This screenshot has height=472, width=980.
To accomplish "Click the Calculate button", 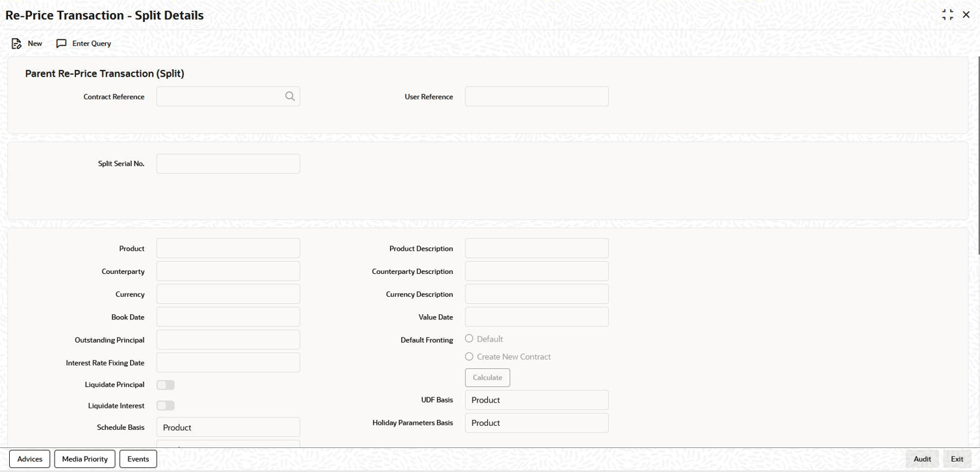I will (x=487, y=377).
